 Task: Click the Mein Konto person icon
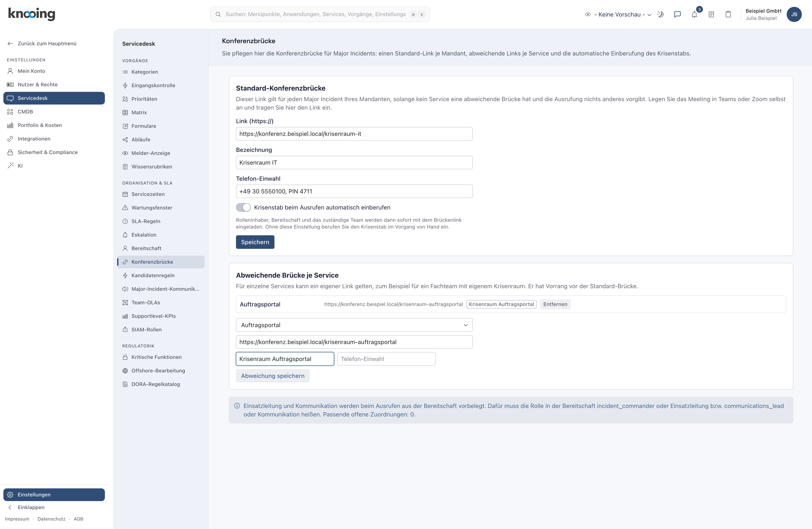(x=10, y=71)
